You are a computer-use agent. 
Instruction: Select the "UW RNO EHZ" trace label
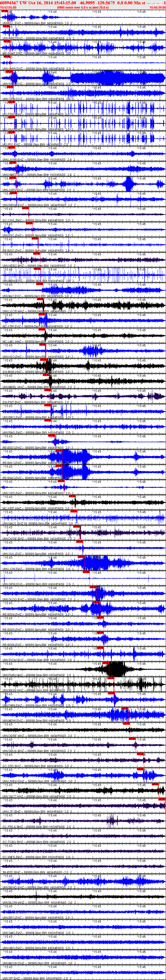click(x=38, y=433)
